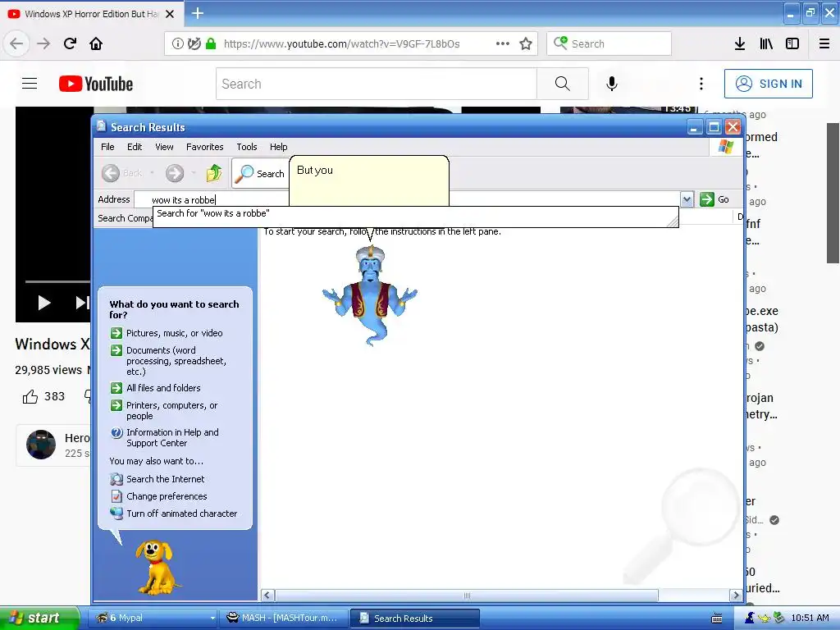Click the browser forward arrow
The image size is (840, 630).
[43, 43]
